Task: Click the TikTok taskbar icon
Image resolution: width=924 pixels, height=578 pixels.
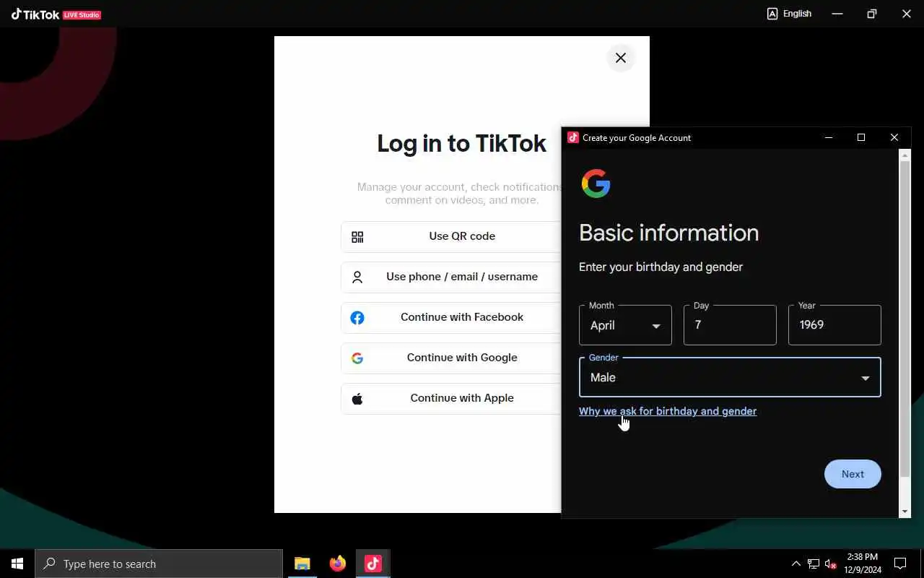Action: 373,564
